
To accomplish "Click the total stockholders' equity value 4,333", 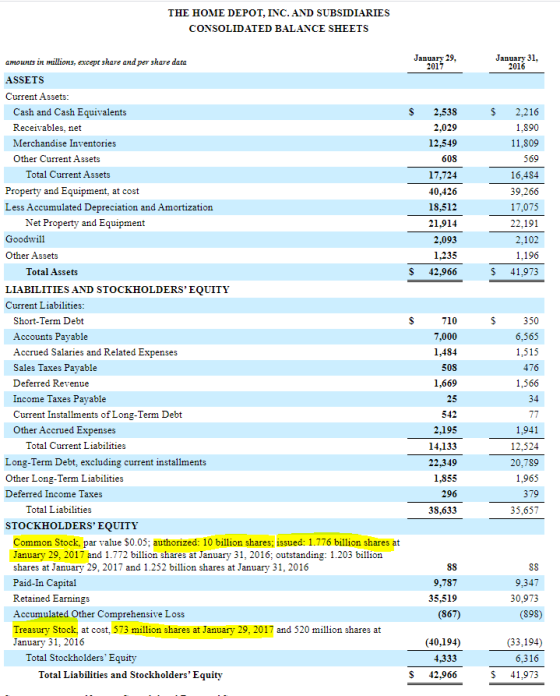I will 445,659.
